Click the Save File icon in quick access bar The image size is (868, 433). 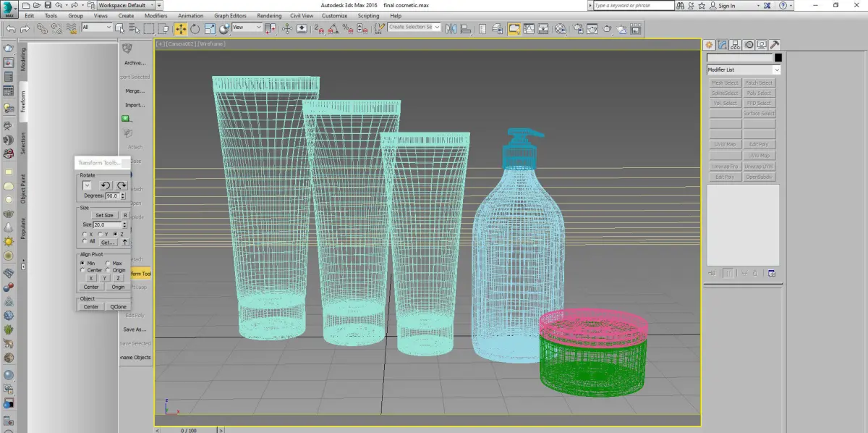tap(48, 5)
